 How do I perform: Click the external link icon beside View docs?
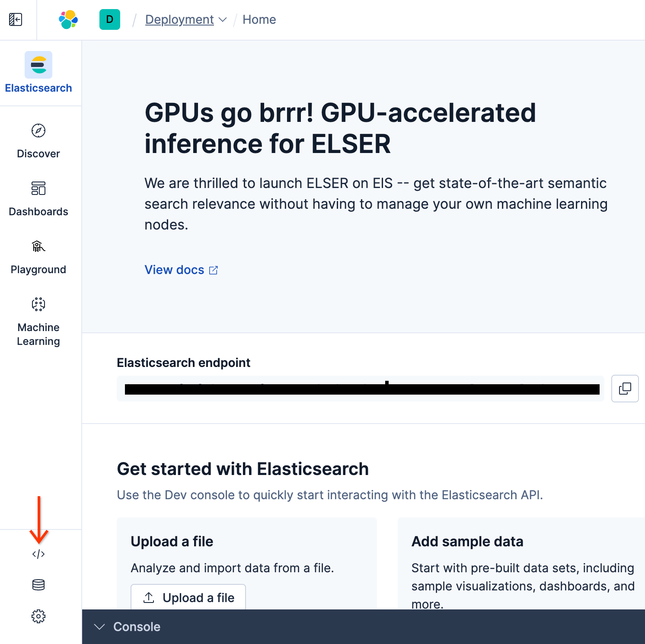214,270
